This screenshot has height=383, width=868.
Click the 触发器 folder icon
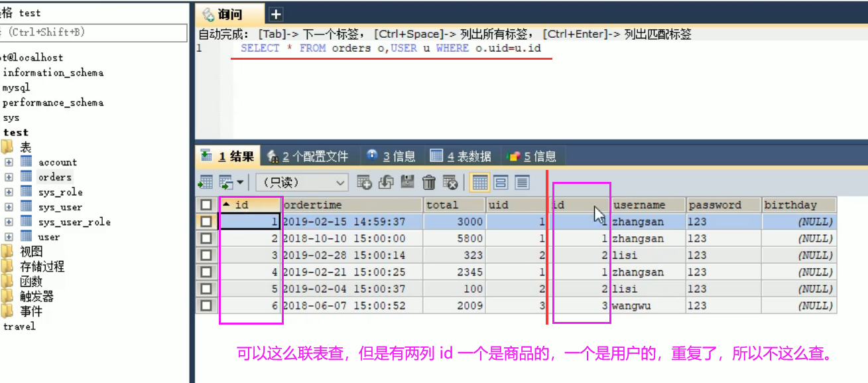click(x=7, y=296)
